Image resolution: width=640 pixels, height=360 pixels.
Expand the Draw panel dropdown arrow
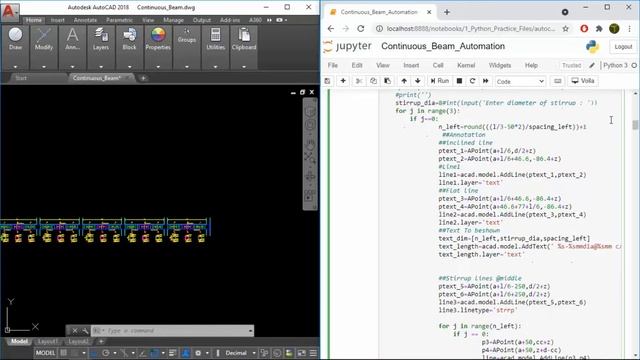point(16,67)
